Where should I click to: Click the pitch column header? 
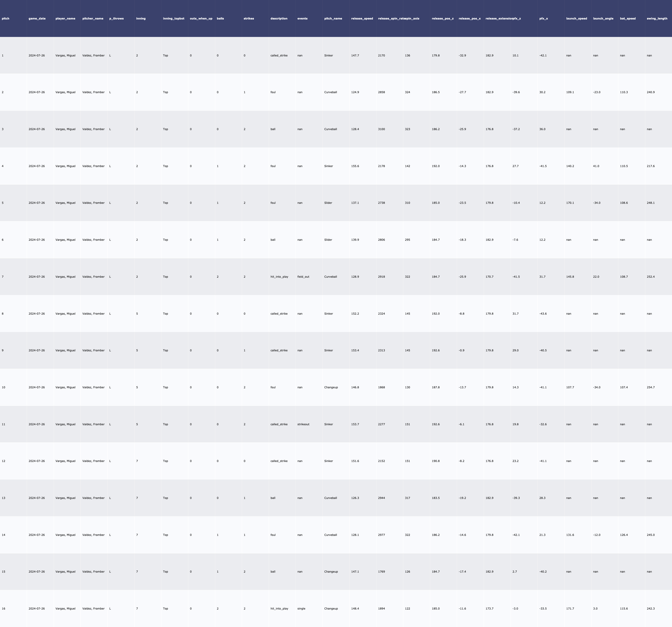(5, 19)
